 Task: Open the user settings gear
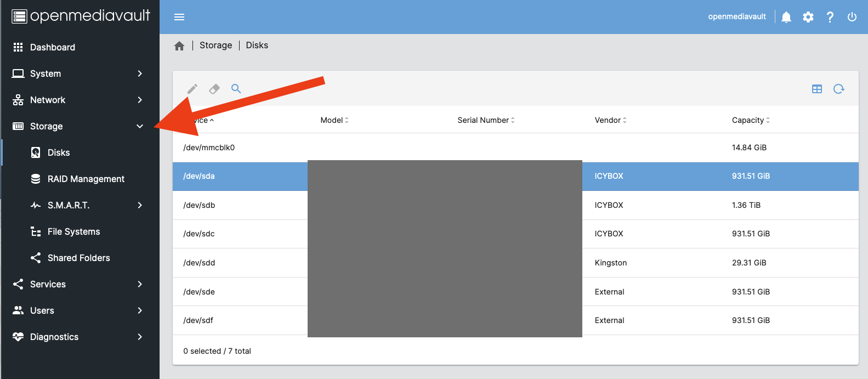click(808, 17)
